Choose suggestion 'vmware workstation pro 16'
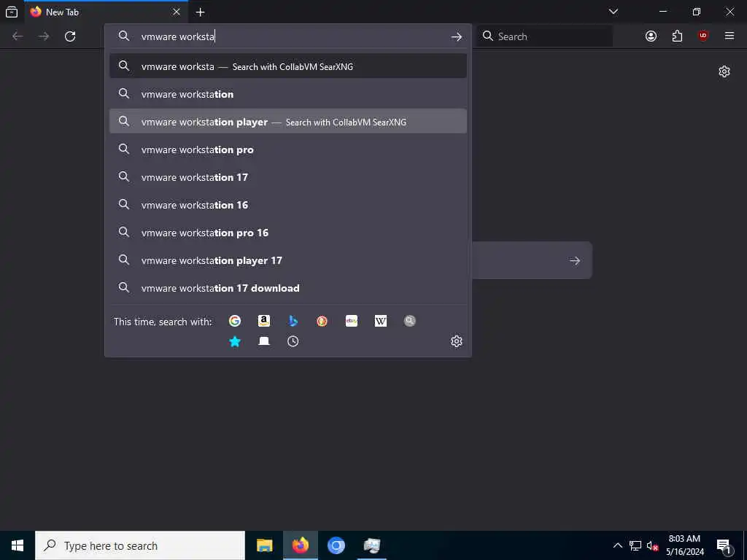The image size is (747, 560). click(287, 233)
